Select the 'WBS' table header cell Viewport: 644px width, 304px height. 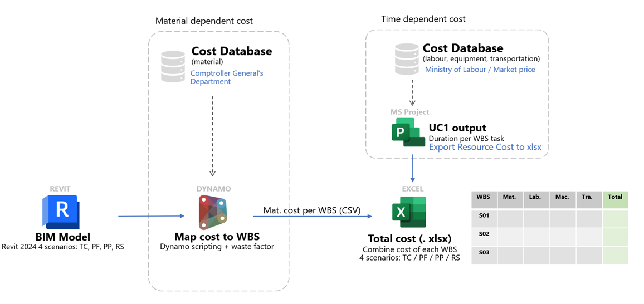tap(484, 199)
